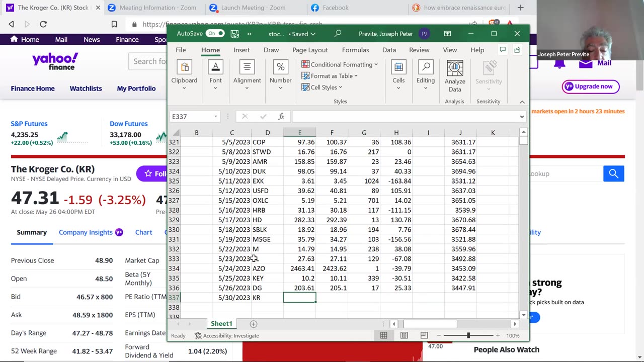The image size is (644, 362).
Task: Switch to the Formulas ribbon tab
Action: (x=355, y=50)
